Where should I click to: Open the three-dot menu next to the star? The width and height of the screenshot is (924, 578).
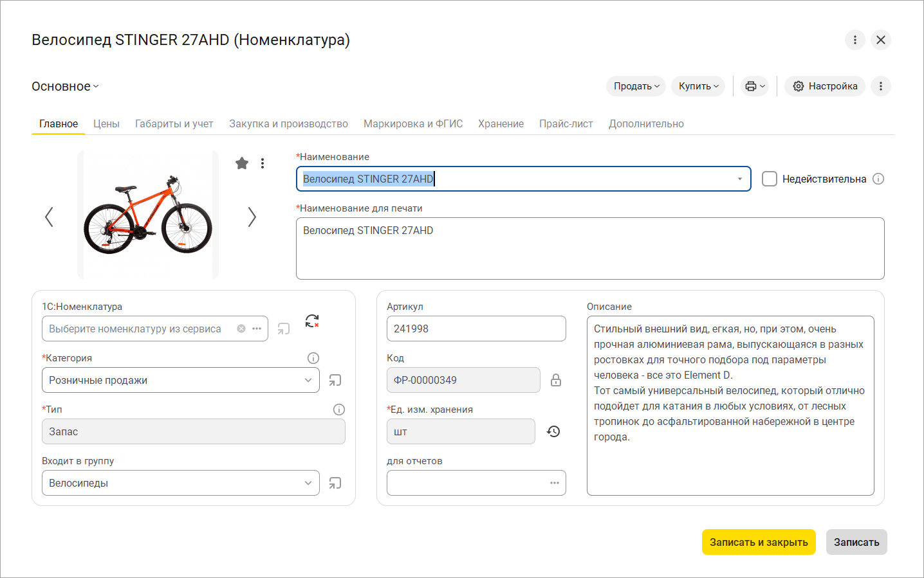(263, 163)
